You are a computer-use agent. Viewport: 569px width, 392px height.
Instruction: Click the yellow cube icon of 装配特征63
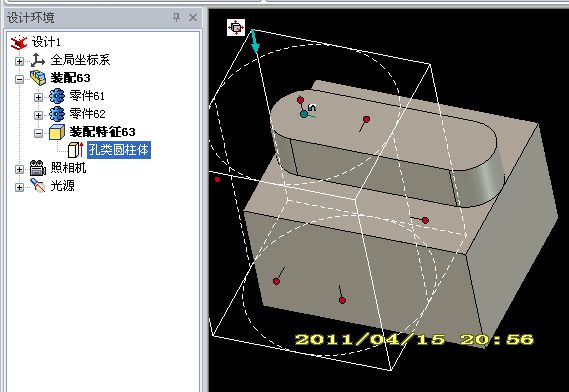coord(57,132)
